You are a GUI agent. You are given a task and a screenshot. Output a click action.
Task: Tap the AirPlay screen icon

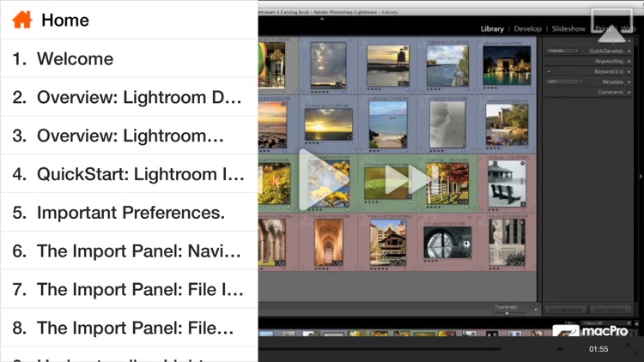point(612,26)
